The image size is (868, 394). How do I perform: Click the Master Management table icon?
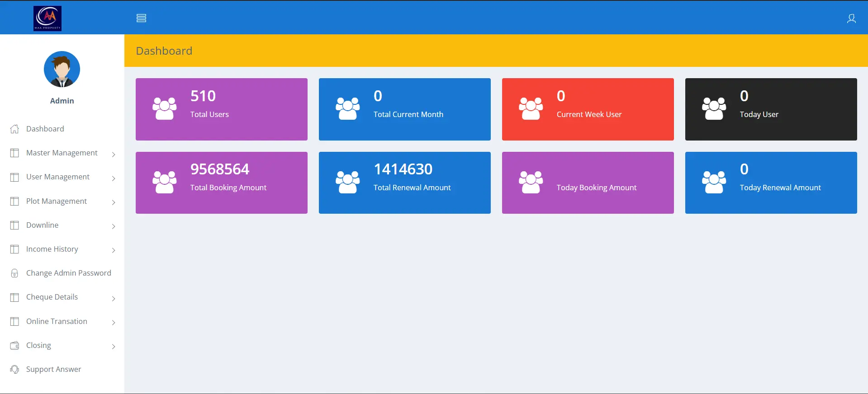14,153
